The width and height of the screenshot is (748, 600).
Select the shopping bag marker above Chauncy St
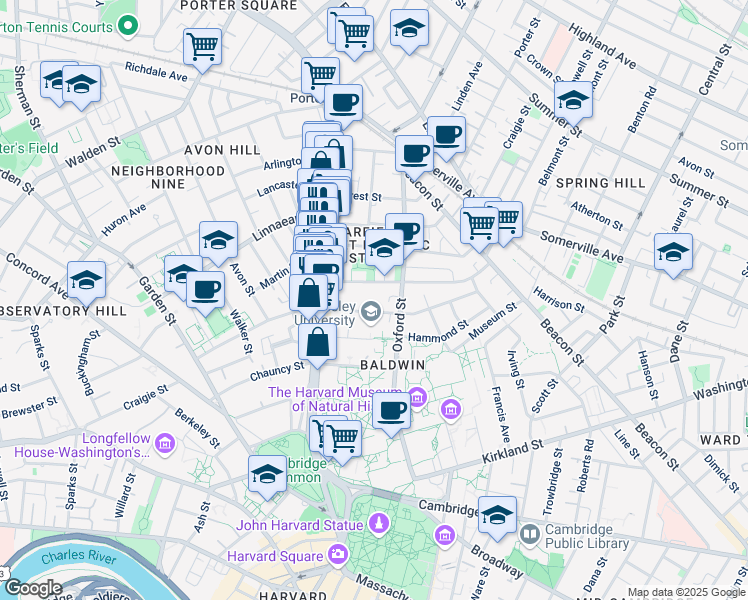[318, 345]
